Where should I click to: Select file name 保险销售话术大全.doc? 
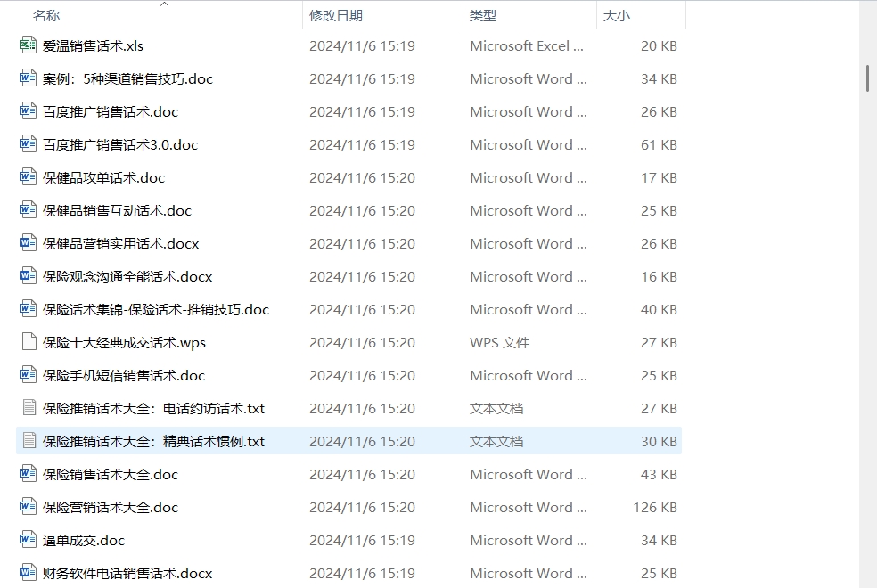click(x=111, y=475)
